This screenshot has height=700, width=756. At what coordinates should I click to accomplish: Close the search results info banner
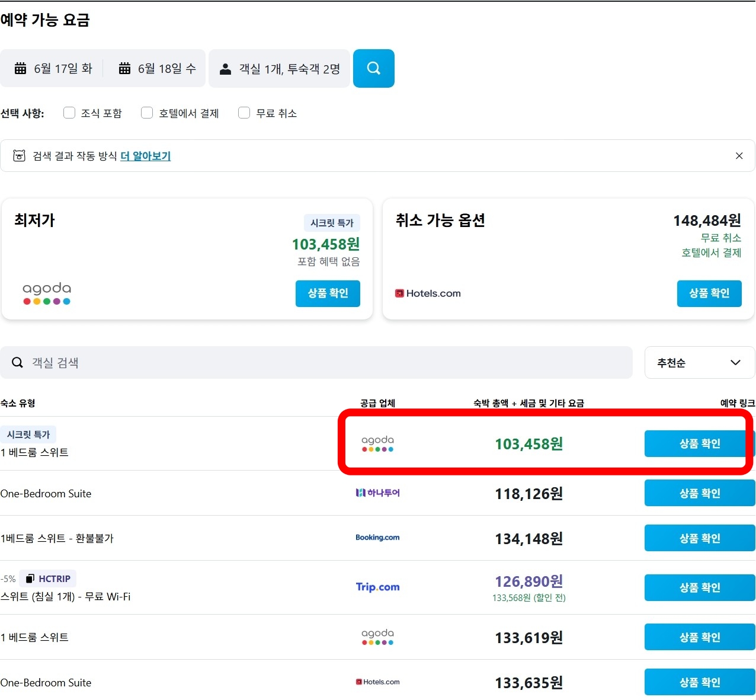tap(739, 155)
